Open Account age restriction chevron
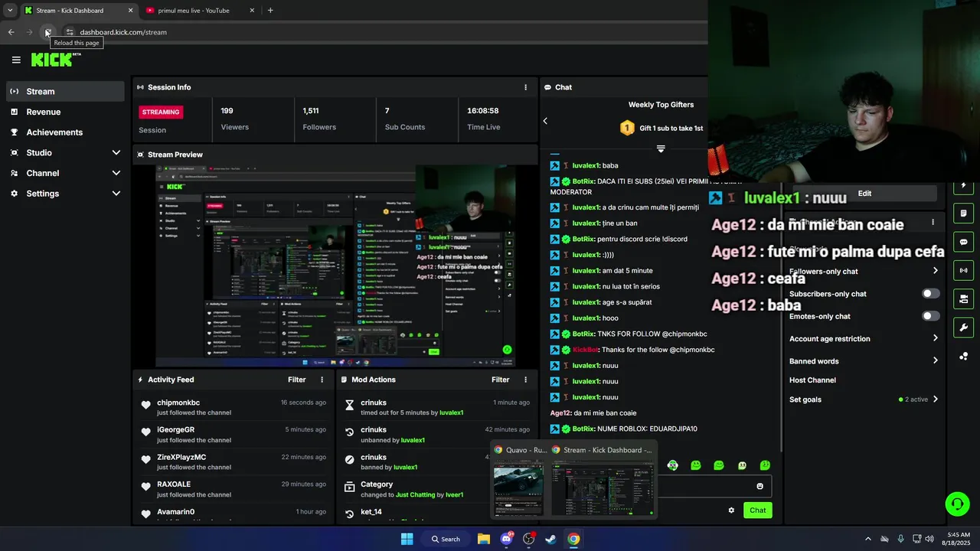The width and height of the screenshot is (980, 551). tap(935, 338)
